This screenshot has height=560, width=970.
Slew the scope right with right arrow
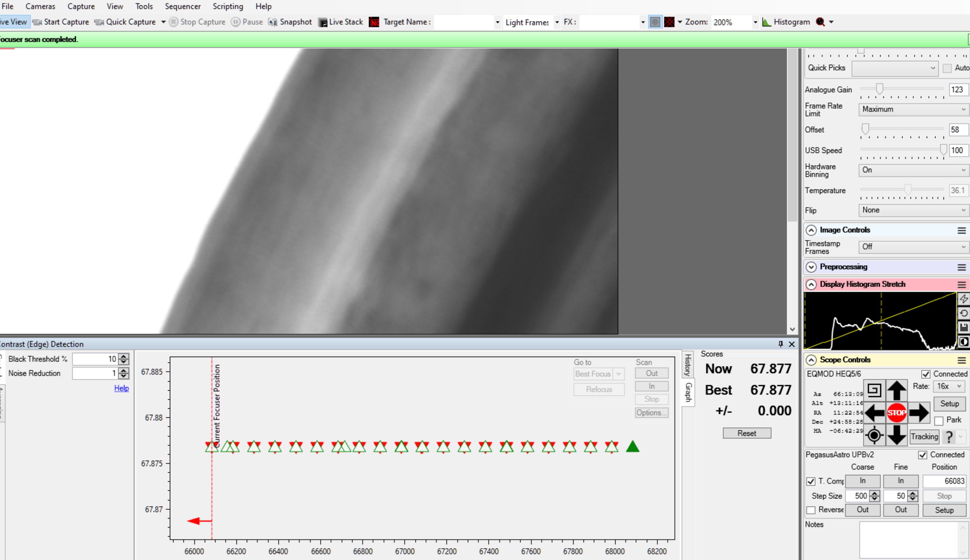pos(919,413)
